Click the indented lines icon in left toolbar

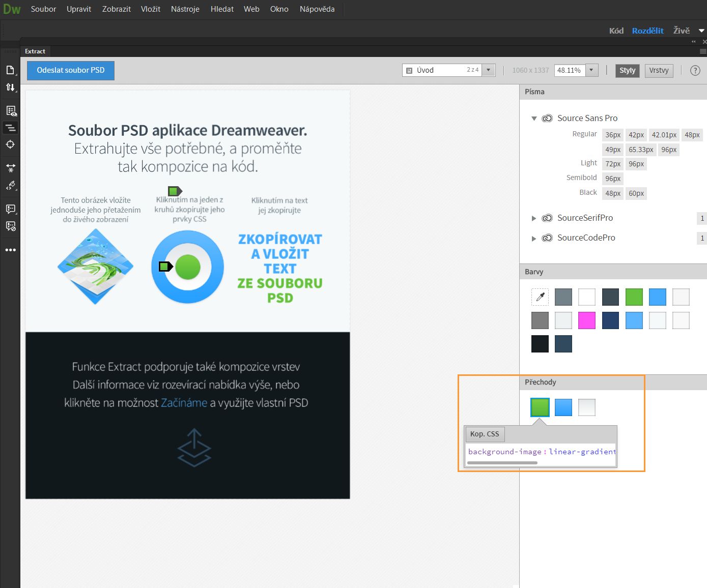pyautogui.click(x=10, y=128)
